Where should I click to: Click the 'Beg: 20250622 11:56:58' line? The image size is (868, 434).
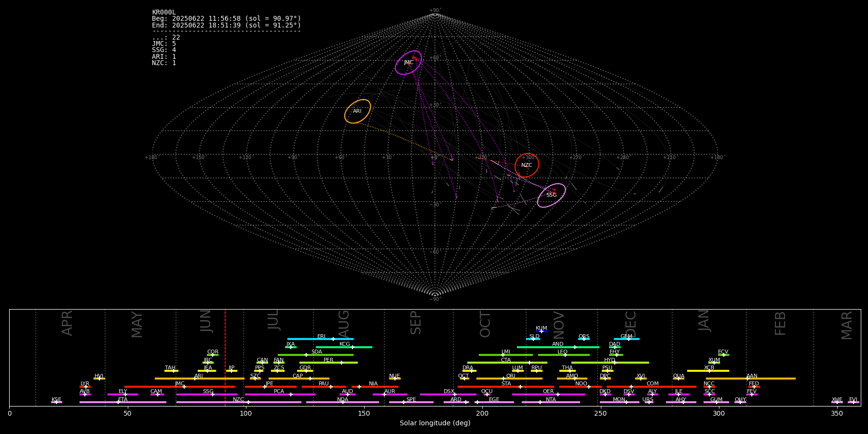coord(226,19)
